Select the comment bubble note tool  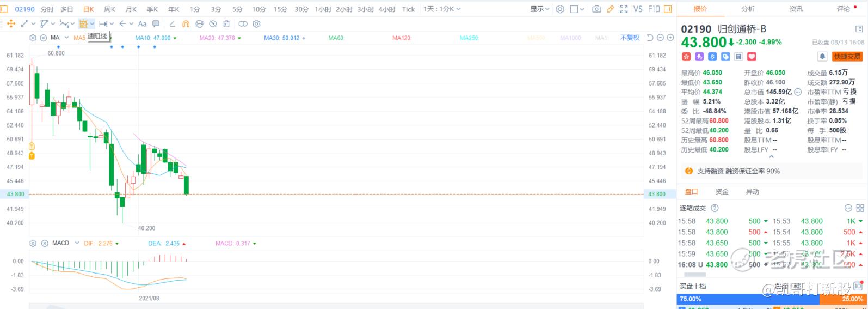click(156, 24)
